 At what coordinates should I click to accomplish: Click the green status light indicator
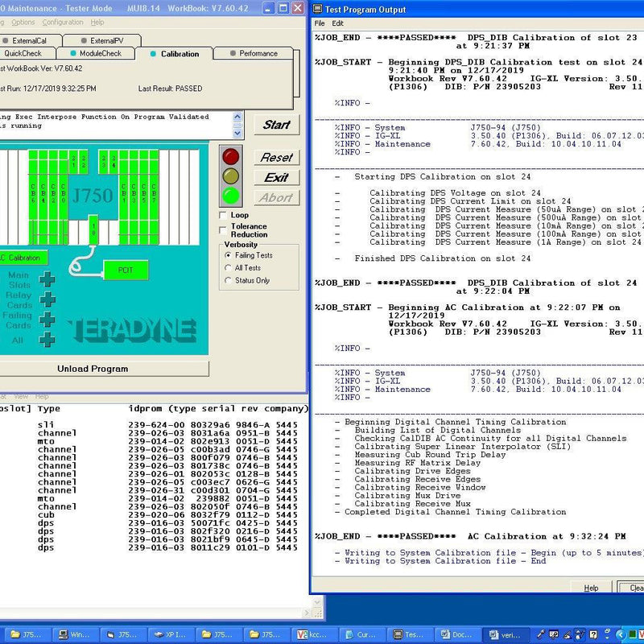pos(231,195)
